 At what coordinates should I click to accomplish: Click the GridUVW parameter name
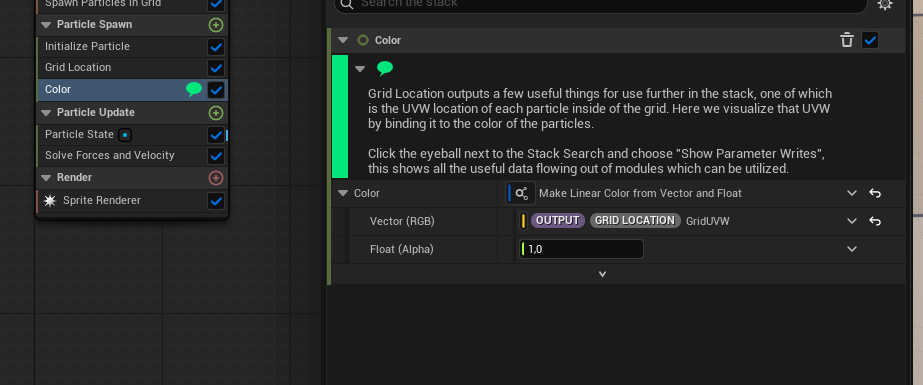[x=708, y=221]
